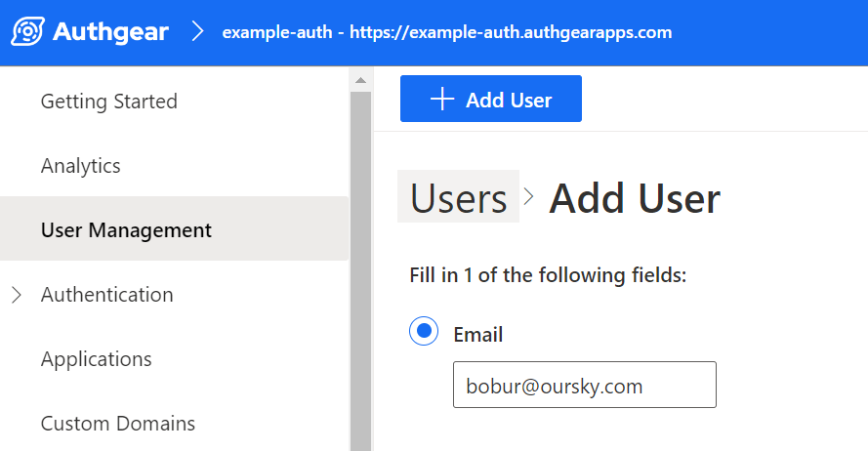
Task: Click the Authgear wordmark text
Action: coord(110,32)
